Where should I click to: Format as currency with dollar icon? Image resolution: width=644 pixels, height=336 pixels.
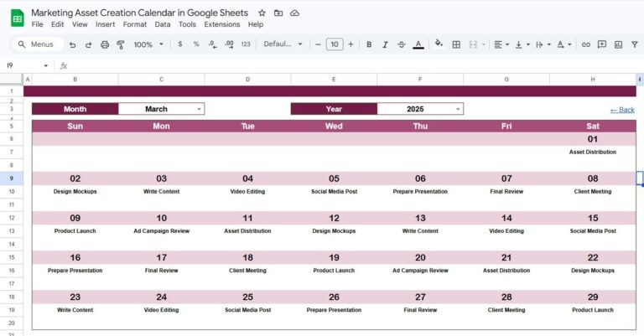[x=180, y=44]
